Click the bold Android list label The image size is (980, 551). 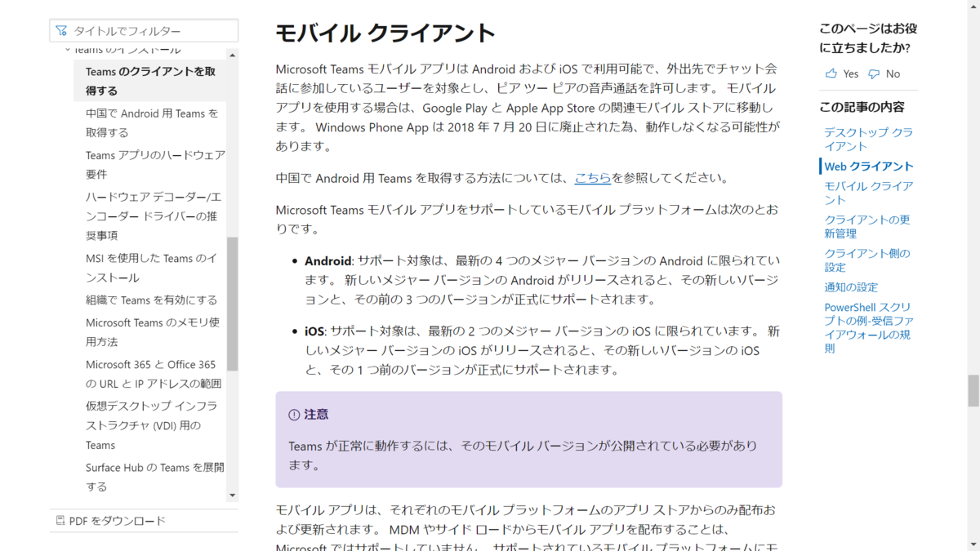point(327,261)
